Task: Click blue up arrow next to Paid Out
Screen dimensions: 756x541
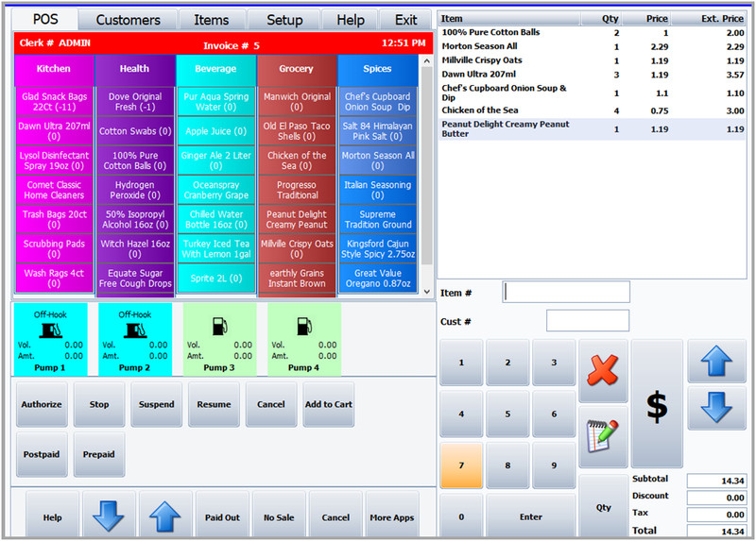Action: pos(164,516)
